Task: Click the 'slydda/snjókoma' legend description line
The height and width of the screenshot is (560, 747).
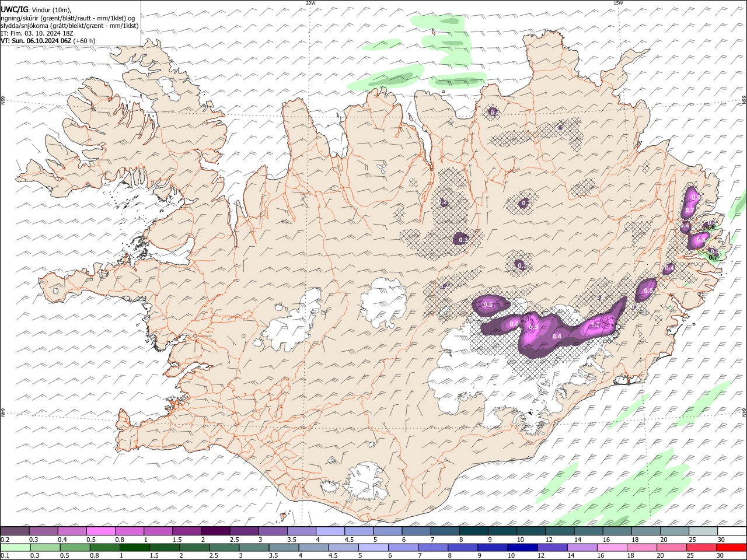Action: [x=69, y=26]
